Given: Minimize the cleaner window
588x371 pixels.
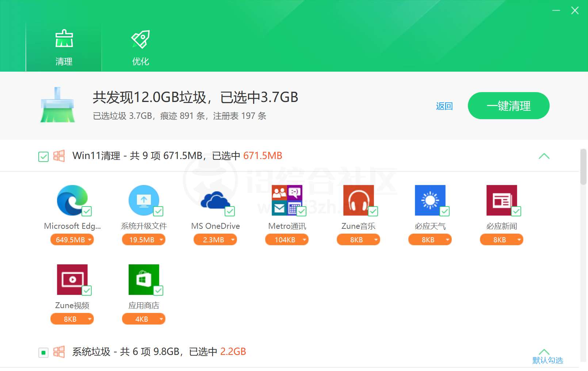Looking at the screenshot, I should click(x=556, y=11).
